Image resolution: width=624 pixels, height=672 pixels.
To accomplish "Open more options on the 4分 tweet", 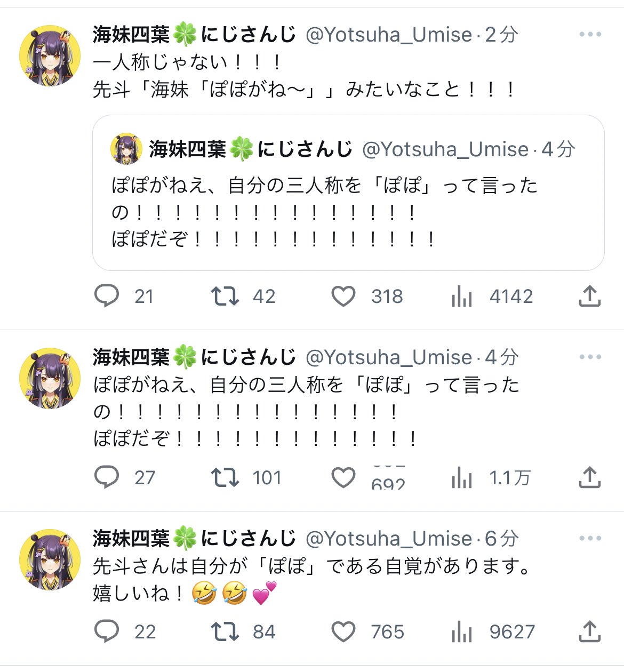I will pos(590,357).
